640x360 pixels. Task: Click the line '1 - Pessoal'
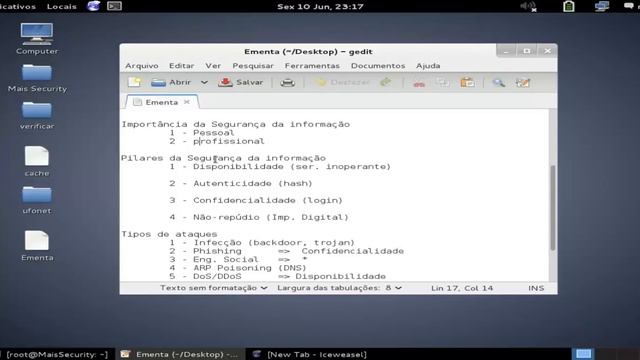[202, 133]
